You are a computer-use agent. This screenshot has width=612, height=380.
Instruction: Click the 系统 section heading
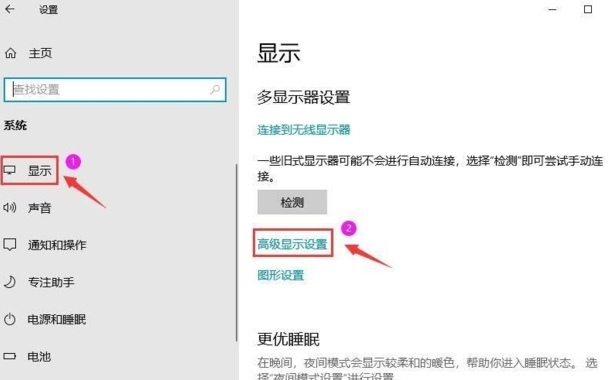click(x=15, y=125)
